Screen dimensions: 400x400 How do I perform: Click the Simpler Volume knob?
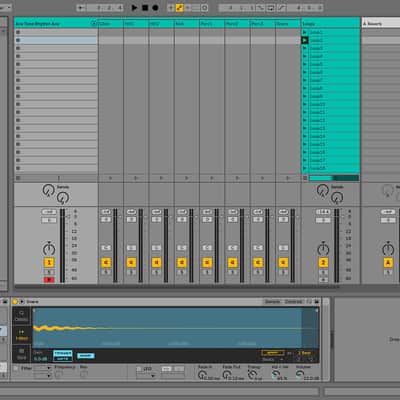299,375
